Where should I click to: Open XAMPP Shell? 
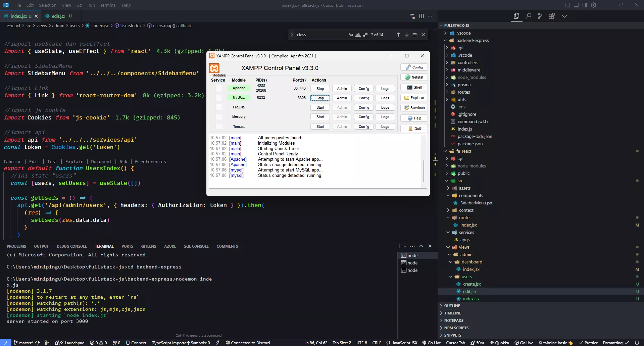click(414, 87)
